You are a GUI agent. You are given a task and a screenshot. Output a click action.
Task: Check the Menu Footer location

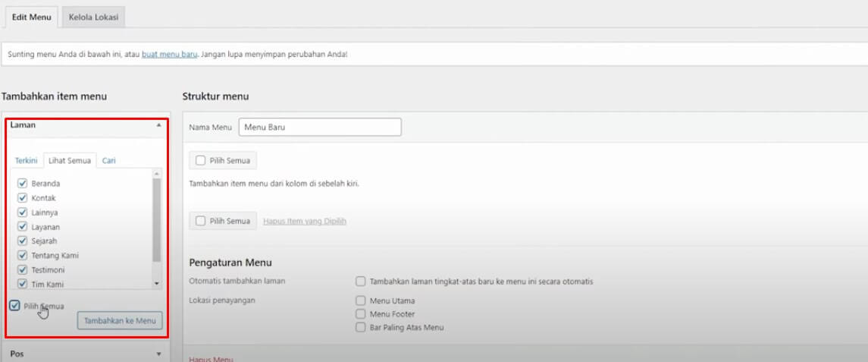361,314
